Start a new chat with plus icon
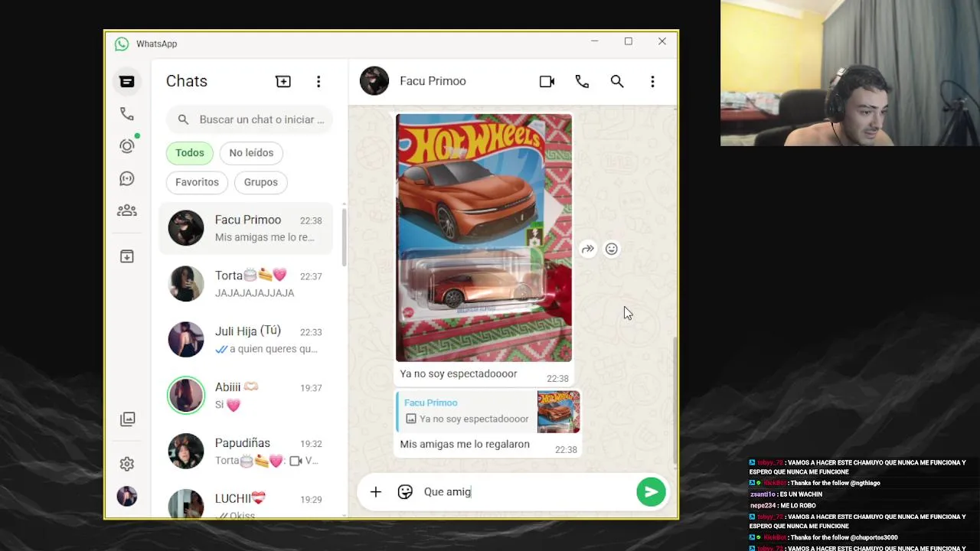Image resolution: width=980 pixels, height=551 pixels. [283, 81]
